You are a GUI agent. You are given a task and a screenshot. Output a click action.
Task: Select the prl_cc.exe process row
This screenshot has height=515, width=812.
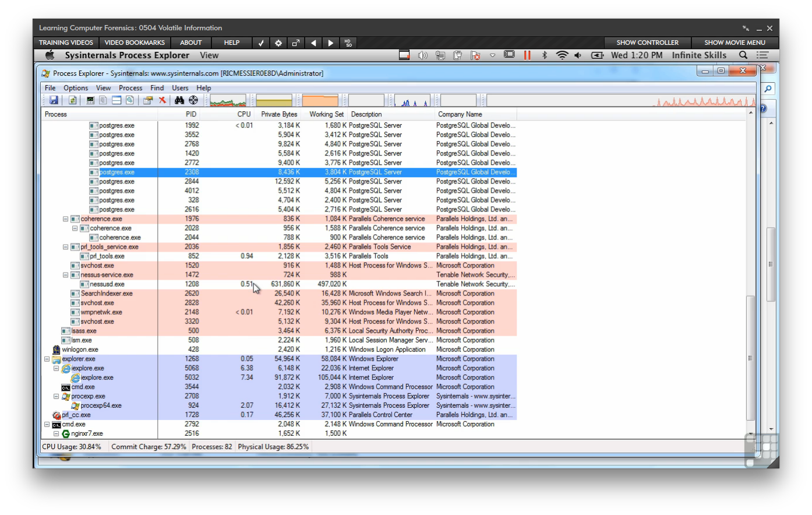[279, 415]
